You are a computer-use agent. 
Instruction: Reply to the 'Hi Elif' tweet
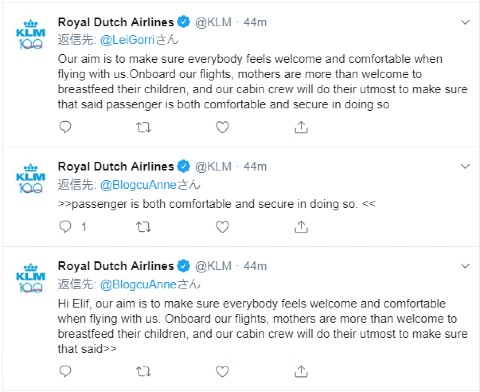point(65,371)
